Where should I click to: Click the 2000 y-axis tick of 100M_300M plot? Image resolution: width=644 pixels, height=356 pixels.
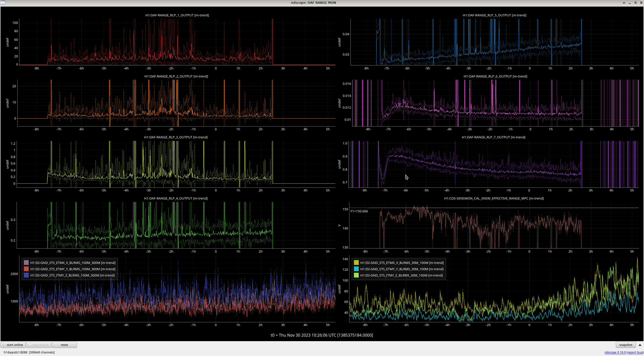coord(14,274)
